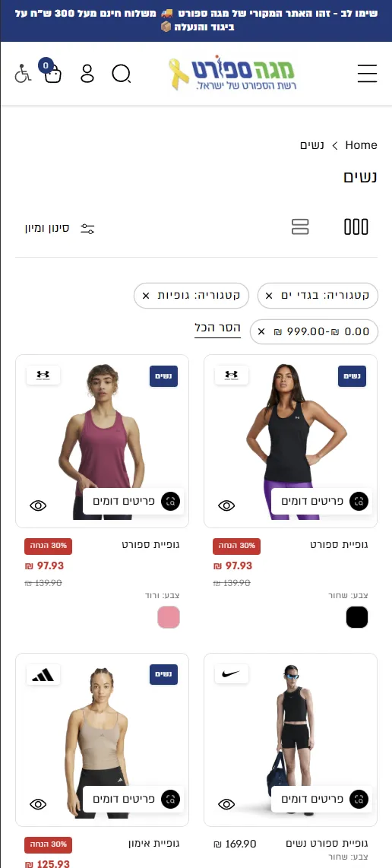The height and width of the screenshot is (868, 392).
Task: Switch to two-row list view
Action: (x=300, y=227)
